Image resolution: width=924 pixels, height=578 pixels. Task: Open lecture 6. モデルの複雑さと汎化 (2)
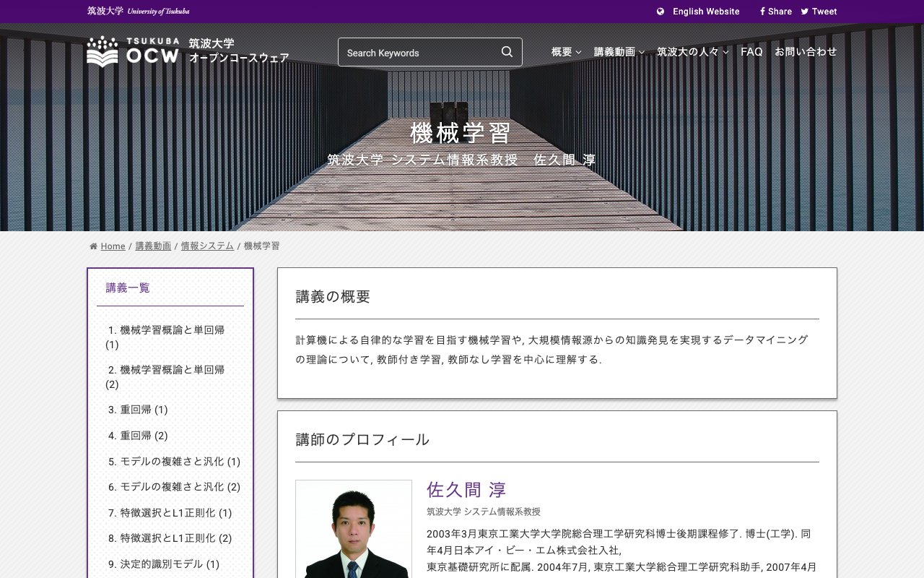click(174, 487)
